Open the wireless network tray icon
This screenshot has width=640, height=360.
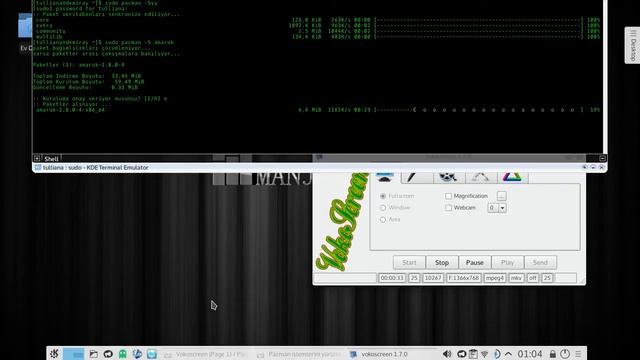(x=484, y=354)
